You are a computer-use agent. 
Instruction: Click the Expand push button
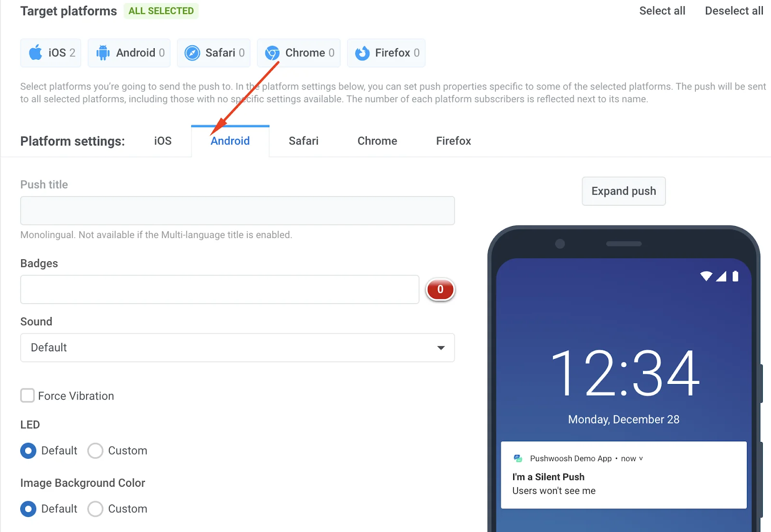point(624,191)
